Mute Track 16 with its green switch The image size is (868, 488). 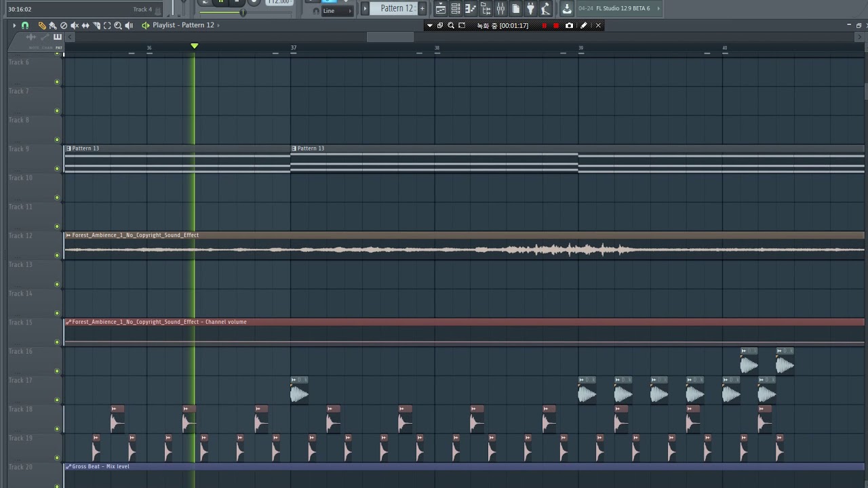point(57,371)
